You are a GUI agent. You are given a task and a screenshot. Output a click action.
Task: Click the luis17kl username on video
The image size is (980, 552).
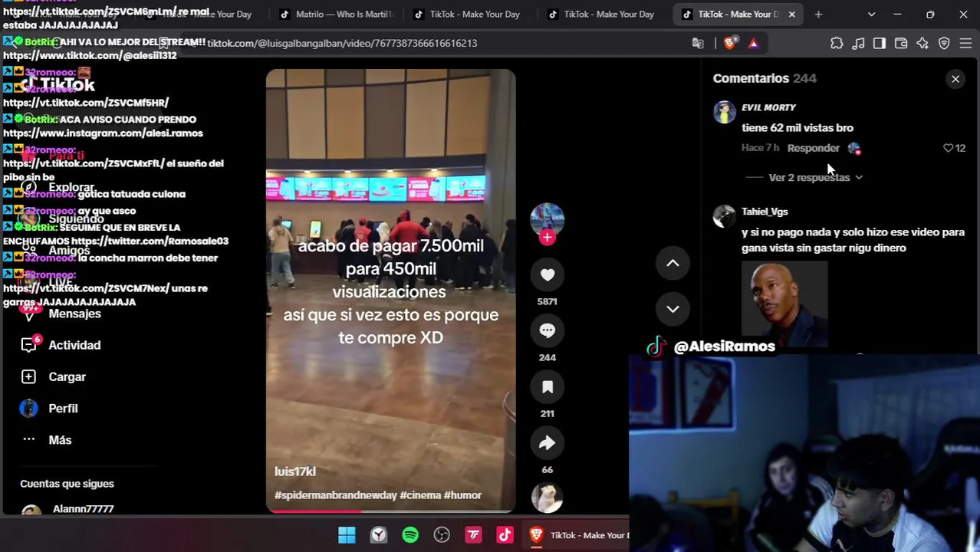point(295,472)
